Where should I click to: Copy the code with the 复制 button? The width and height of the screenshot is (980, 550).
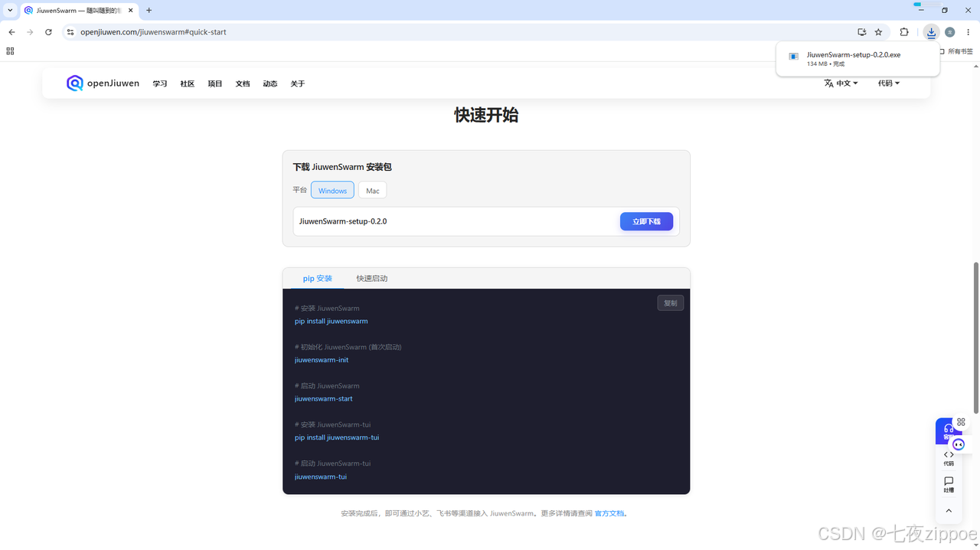(x=671, y=303)
